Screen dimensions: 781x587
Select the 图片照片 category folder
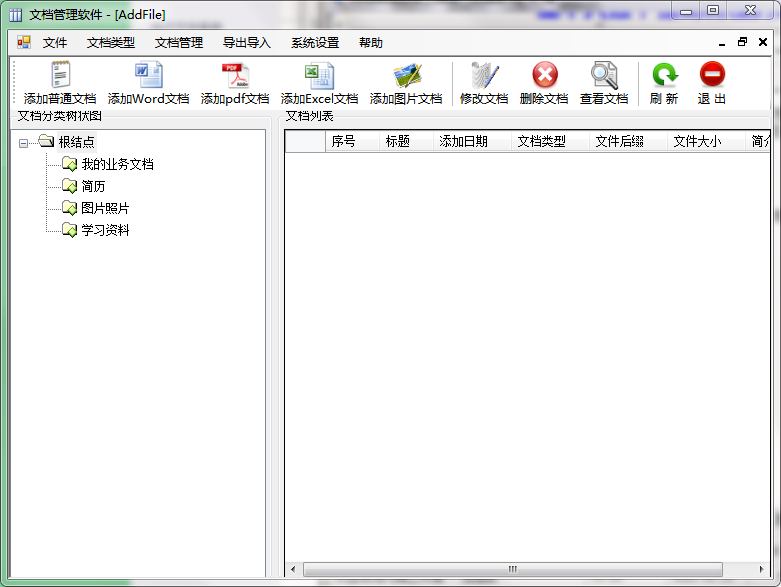coord(105,208)
